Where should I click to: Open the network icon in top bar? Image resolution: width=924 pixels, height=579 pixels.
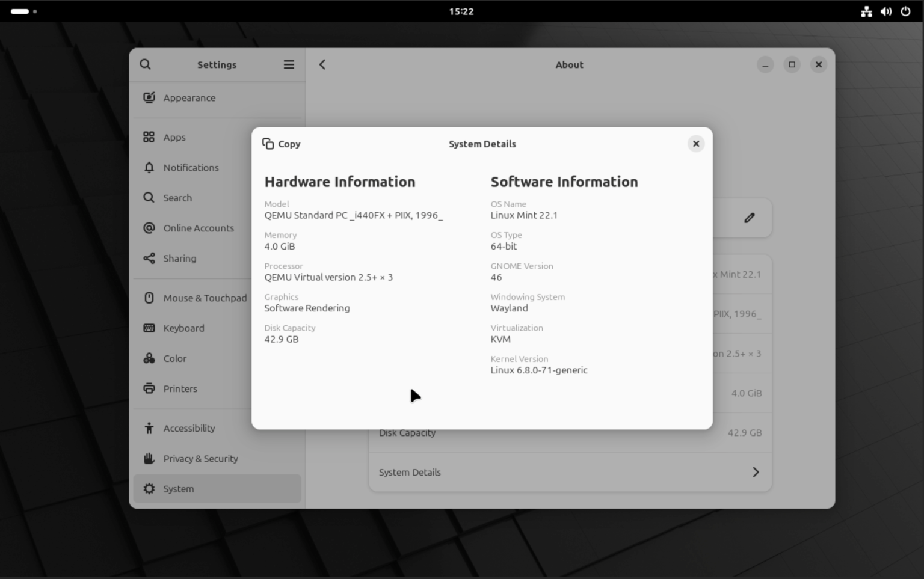[x=866, y=11]
